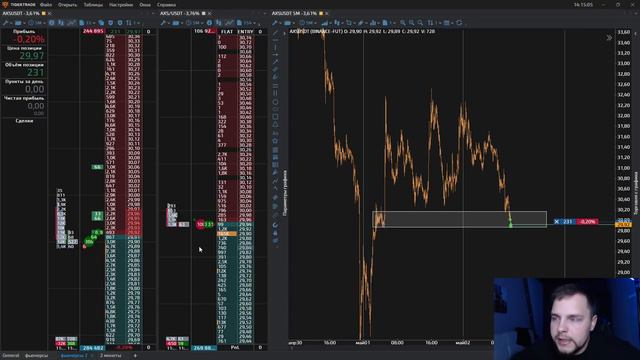Open the Справка menu
The width and height of the screenshot is (640, 360).
point(167,5)
